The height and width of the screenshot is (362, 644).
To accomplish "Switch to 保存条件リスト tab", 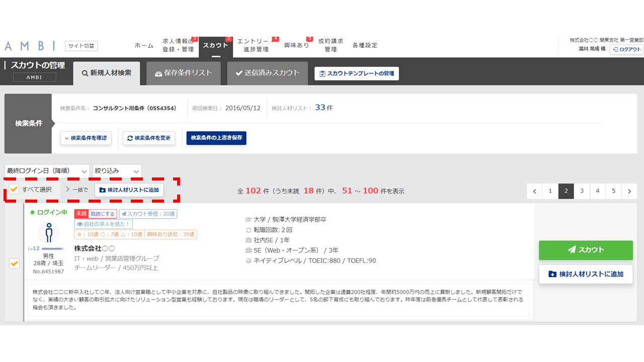I will (184, 73).
